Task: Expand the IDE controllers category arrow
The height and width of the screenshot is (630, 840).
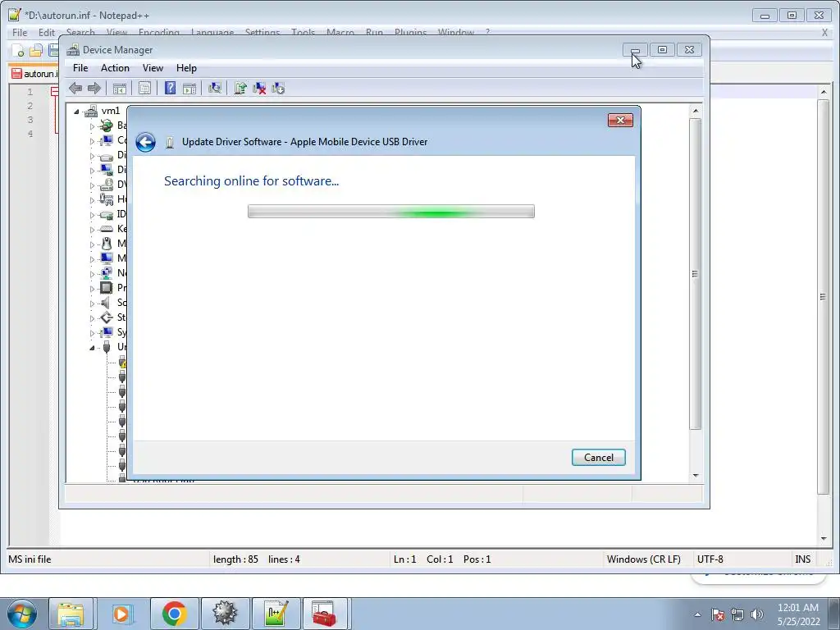Action: point(92,215)
